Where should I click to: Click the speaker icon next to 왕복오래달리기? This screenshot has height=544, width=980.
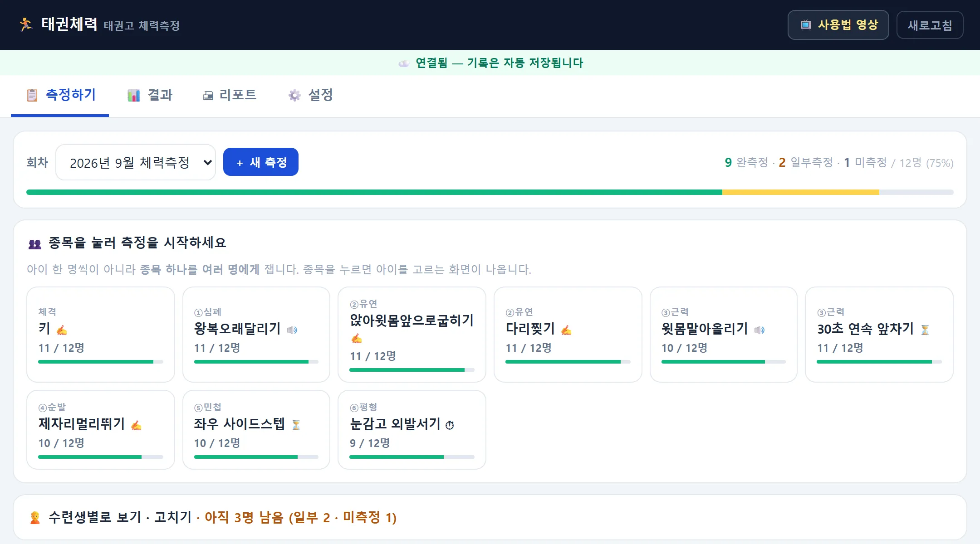coord(292,330)
